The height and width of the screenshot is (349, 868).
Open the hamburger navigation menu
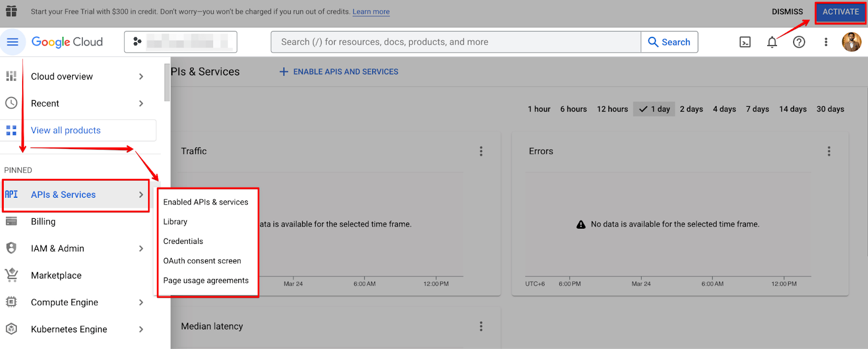coord(12,42)
